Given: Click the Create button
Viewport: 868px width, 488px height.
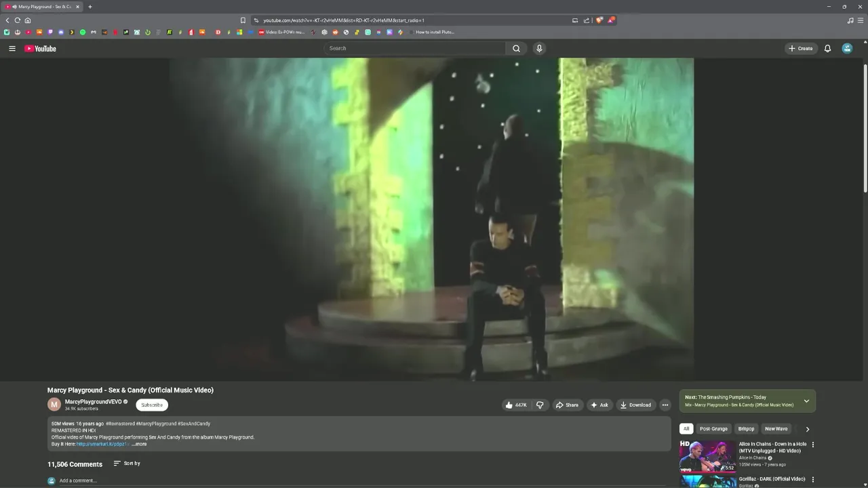Looking at the screenshot, I should coord(801,48).
